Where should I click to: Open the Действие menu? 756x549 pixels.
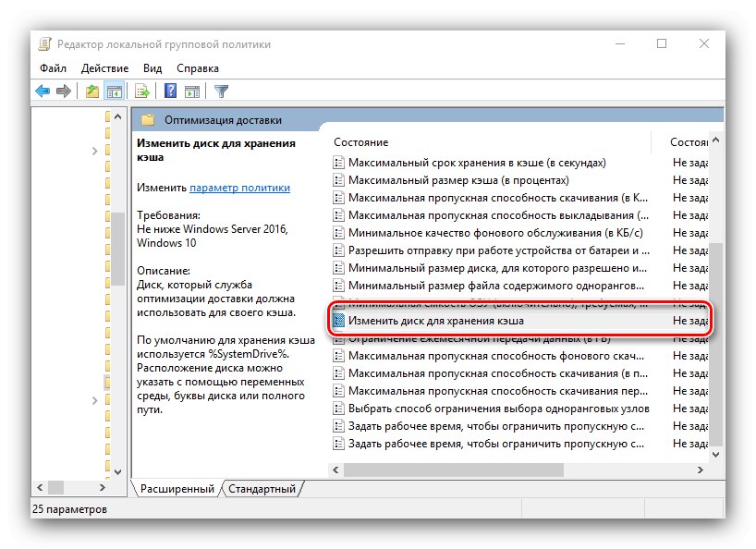[104, 68]
